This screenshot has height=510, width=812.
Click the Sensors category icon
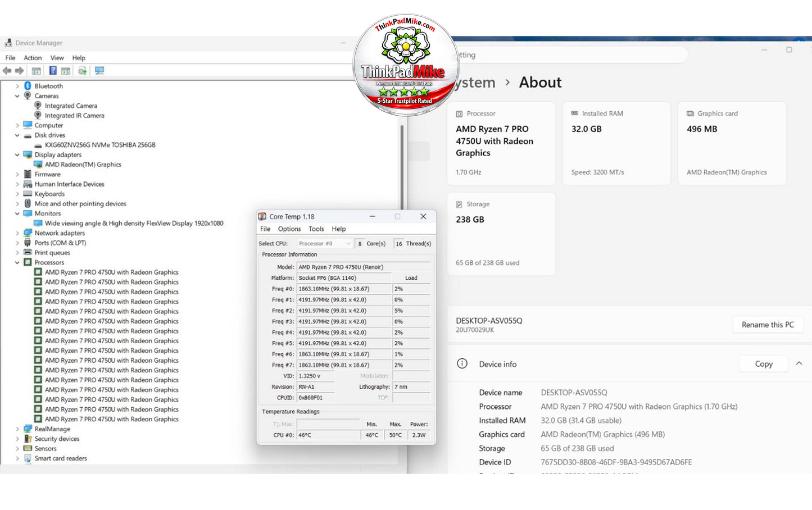tap(28, 449)
